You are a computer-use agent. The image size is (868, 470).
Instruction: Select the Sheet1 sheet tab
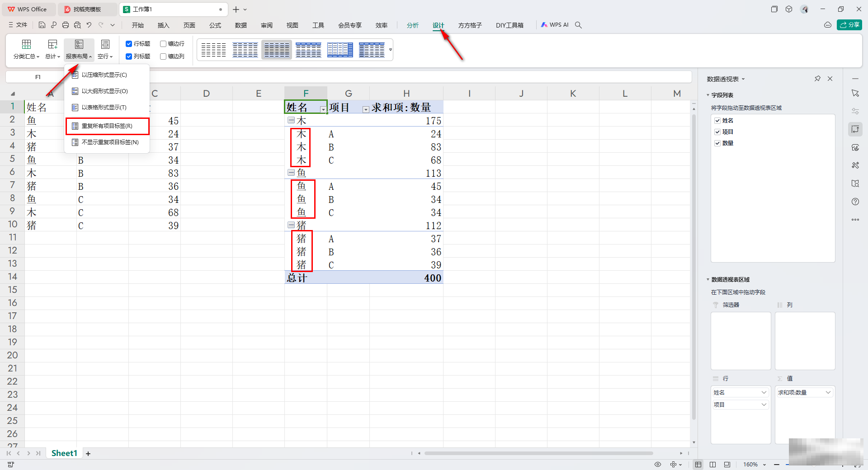tap(64, 453)
